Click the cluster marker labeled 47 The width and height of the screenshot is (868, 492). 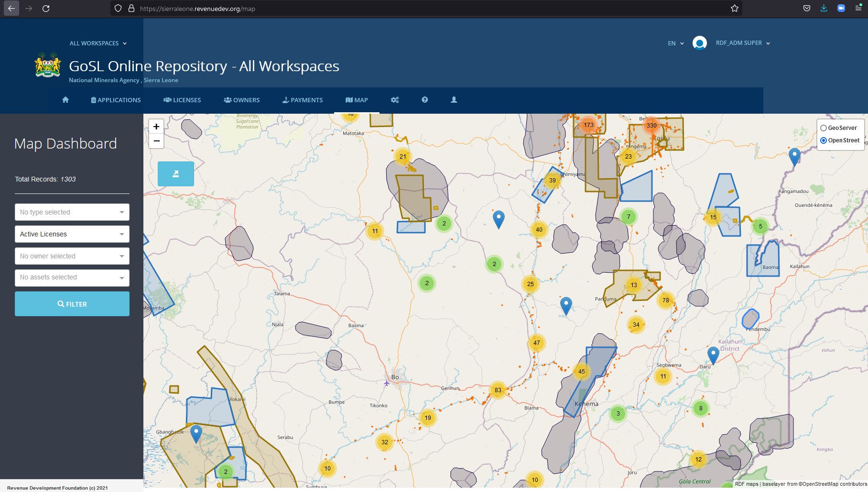click(x=537, y=343)
